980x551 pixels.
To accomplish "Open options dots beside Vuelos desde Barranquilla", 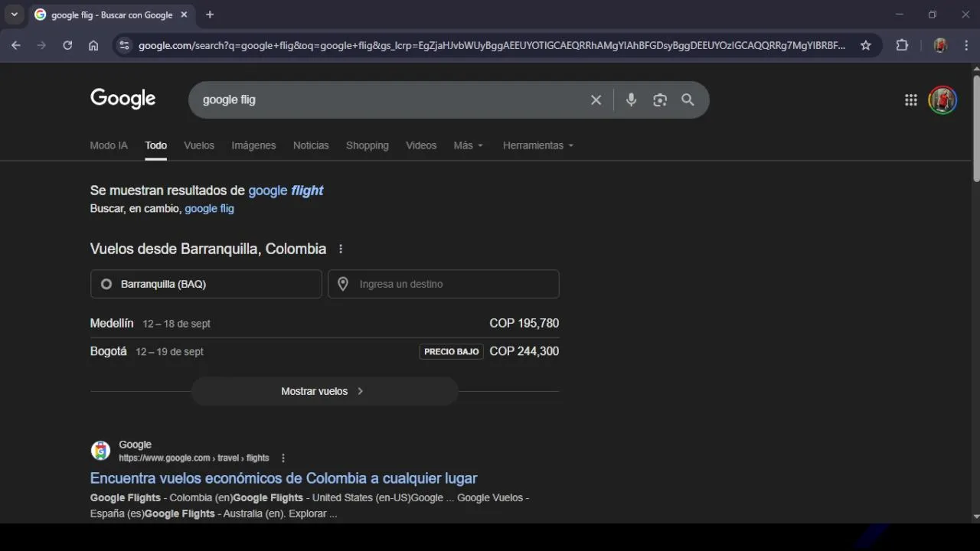I will (341, 249).
